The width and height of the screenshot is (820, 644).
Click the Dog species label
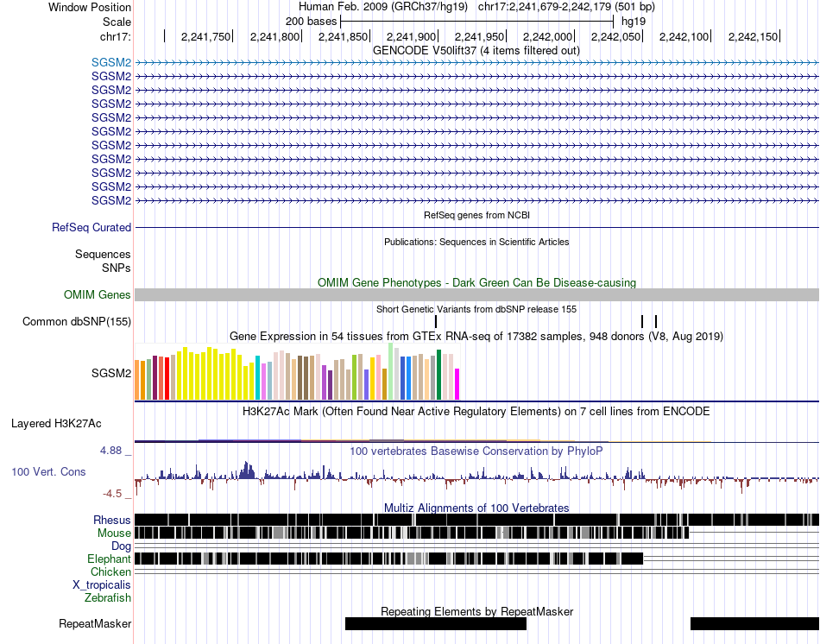(121, 546)
